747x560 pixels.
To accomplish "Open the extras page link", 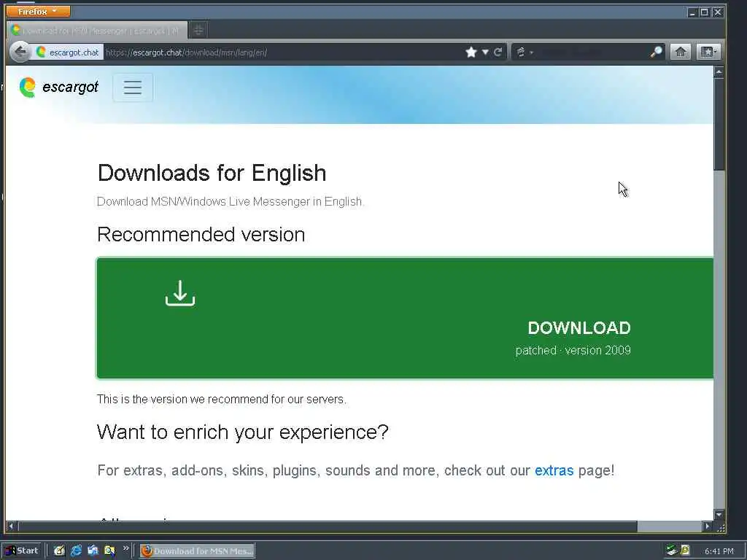I will click(554, 470).
